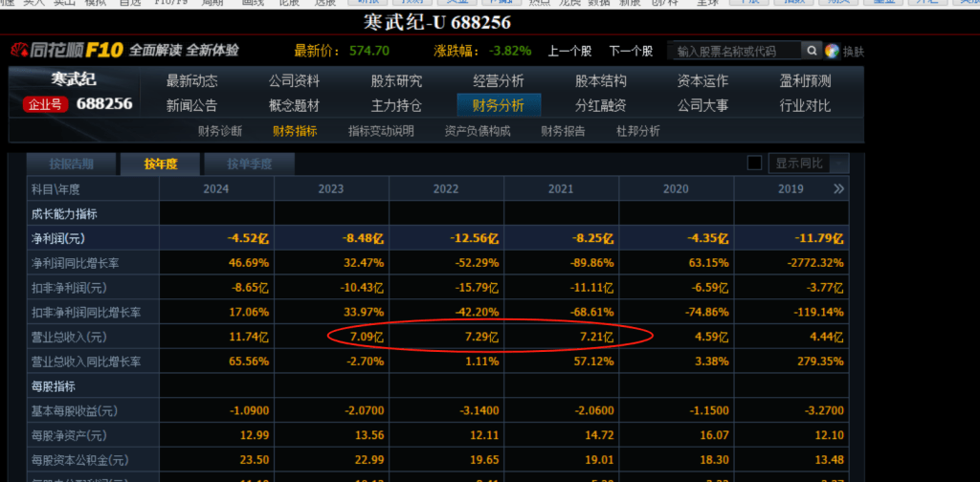
Task: Go to previous stock via 上一个股
Action: (570, 52)
